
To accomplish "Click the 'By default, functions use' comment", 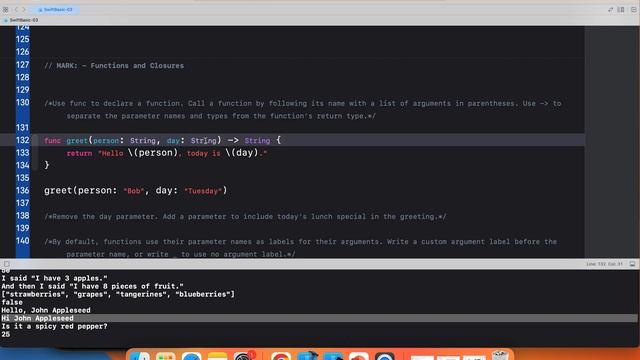I will [300, 248].
